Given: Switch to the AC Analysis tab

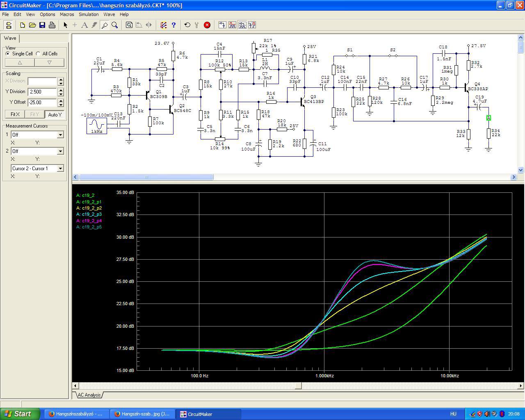Looking at the screenshot, I should 89,395.
